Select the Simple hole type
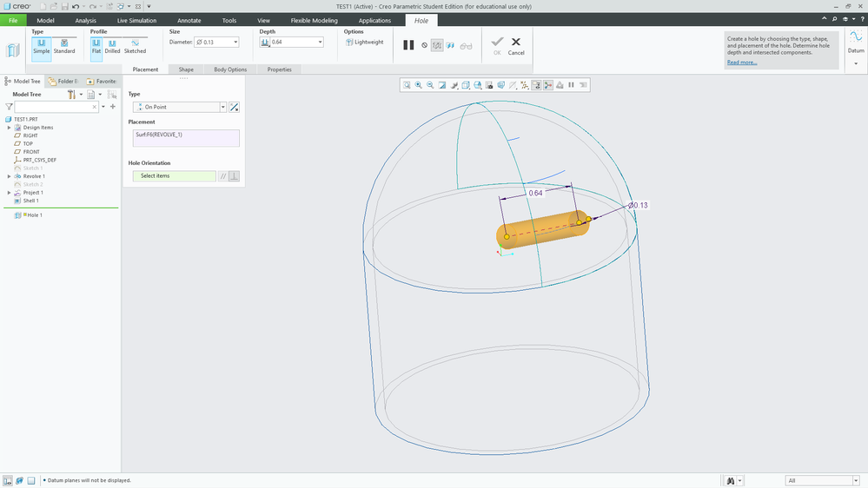The width and height of the screenshot is (868, 488). click(41, 45)
